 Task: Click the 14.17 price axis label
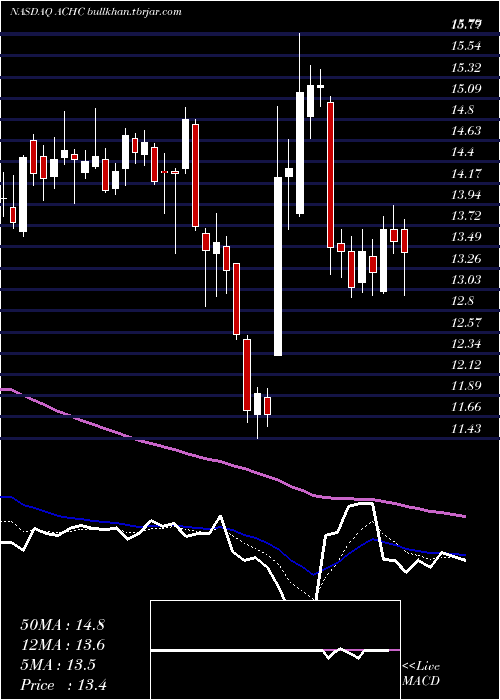467,173
